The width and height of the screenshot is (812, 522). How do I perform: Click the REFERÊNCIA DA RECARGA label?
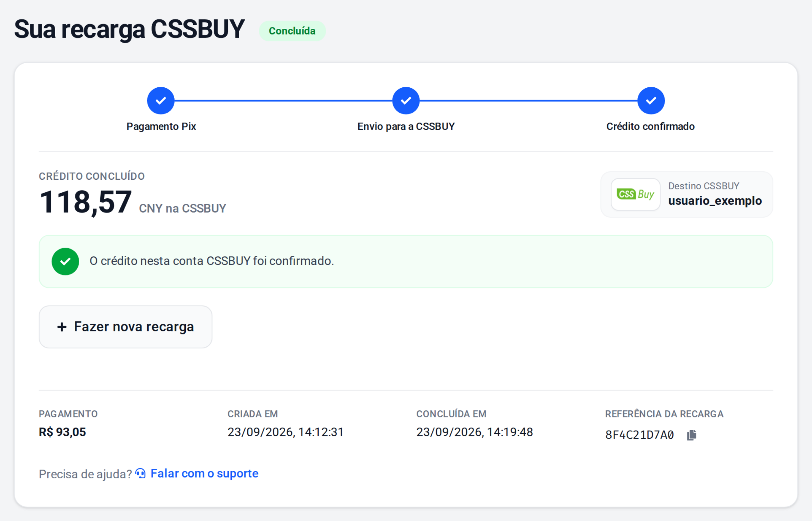664,414
